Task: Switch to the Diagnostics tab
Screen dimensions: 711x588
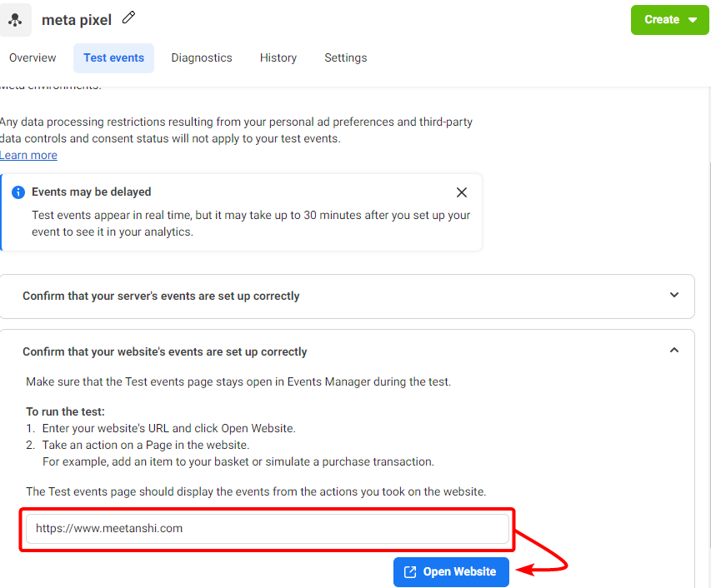Action: pyautogui.click(x=202, y=58)
